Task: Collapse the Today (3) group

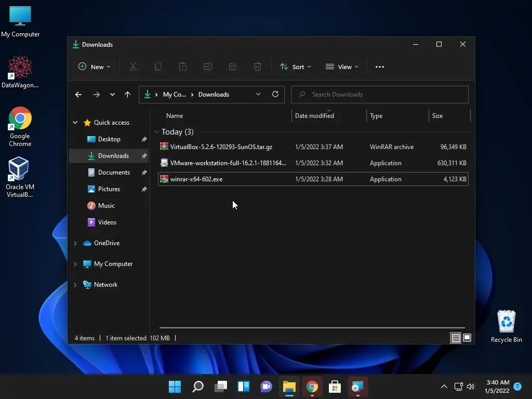Action: point(156,131)
